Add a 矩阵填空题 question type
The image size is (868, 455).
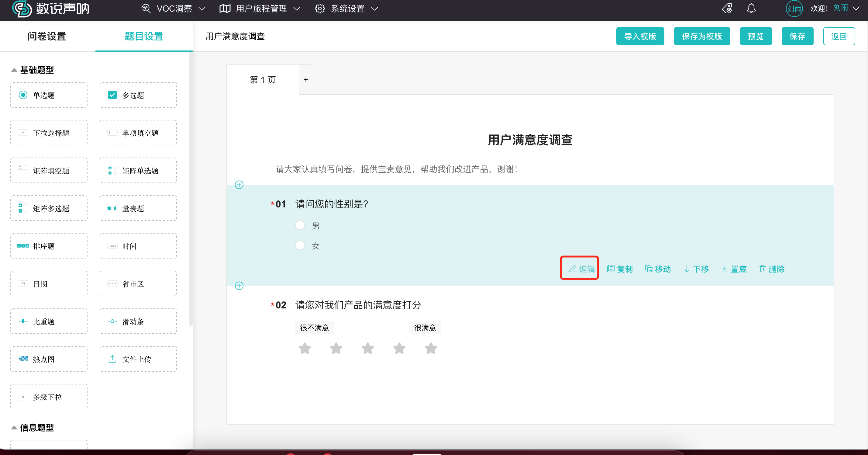point(49,171)
